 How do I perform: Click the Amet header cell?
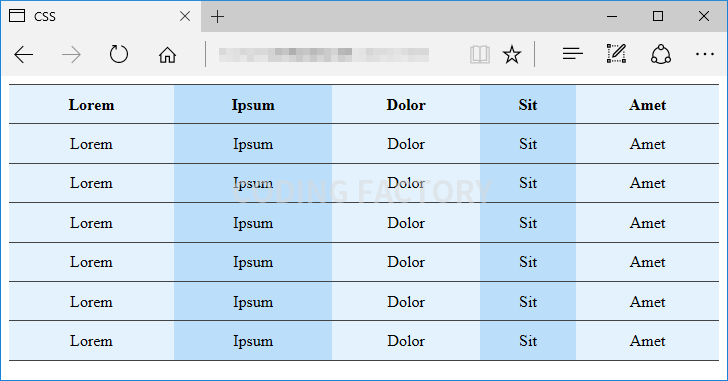click(647, 105)
